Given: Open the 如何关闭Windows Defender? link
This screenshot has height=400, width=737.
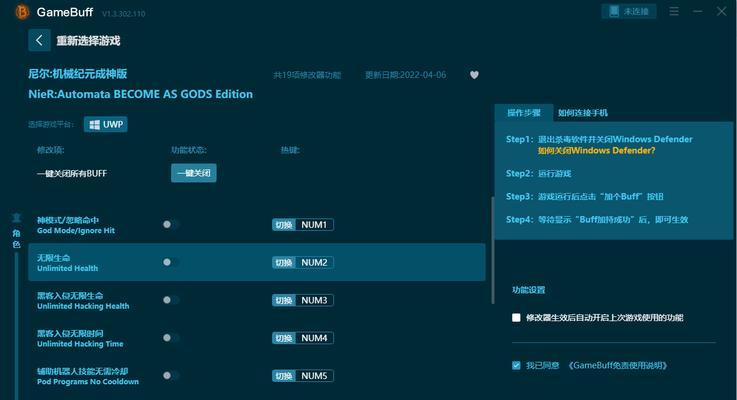Looking at the screenshot, I should [x=596, y=150].
